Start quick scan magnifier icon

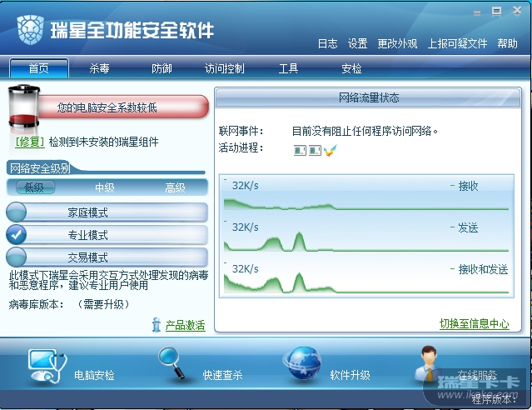[172, 362]
